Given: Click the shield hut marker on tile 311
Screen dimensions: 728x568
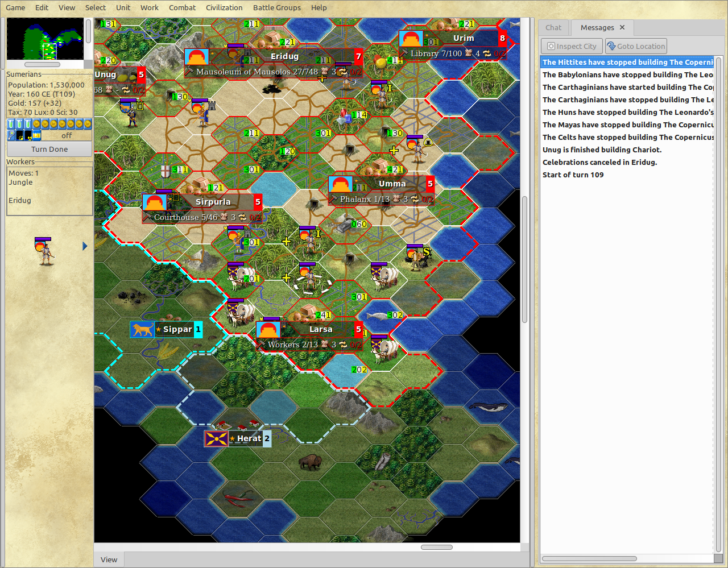Looking at the screenshot, I should tap(166, 171).
